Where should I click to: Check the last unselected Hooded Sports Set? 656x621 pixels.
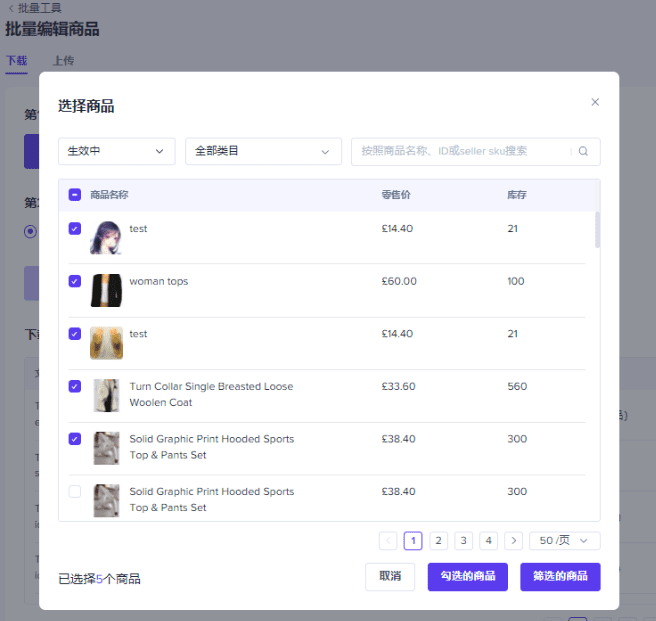(x=75, y=491)
